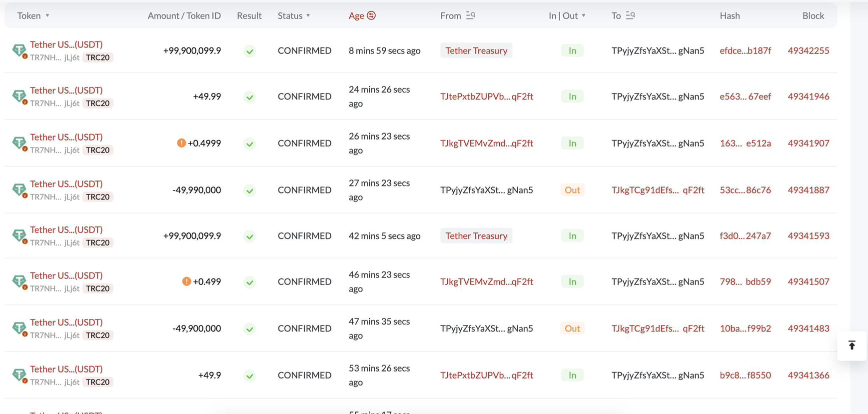Click the TRC20 tag in first row
This screenshot has width=868, height=414.
click(97, 57)
